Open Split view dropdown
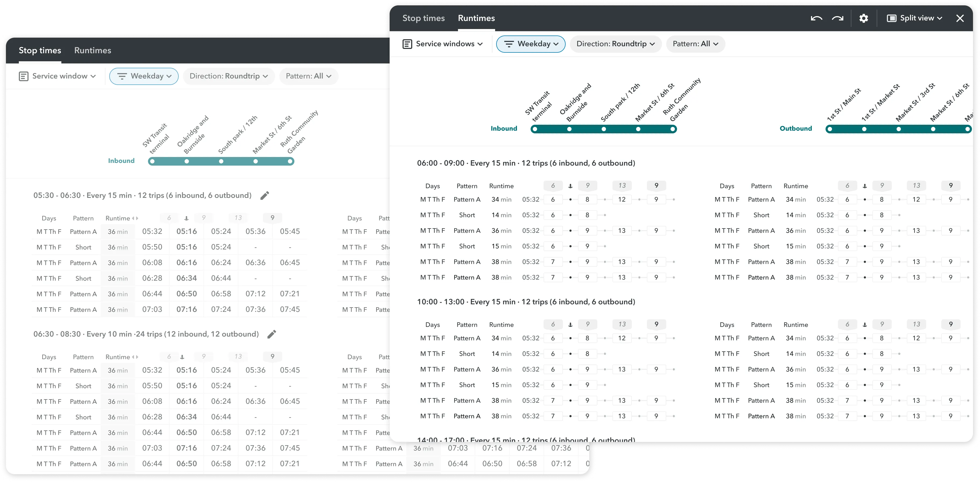 [915, 18]
